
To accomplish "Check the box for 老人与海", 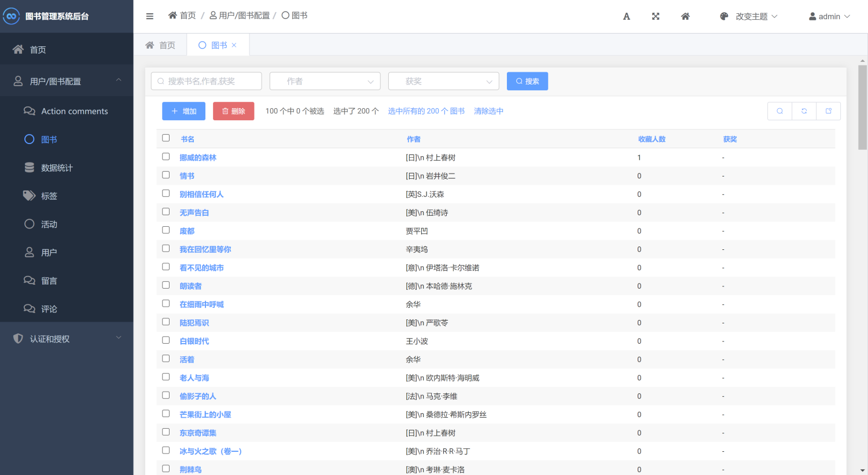I will point(166,377).
